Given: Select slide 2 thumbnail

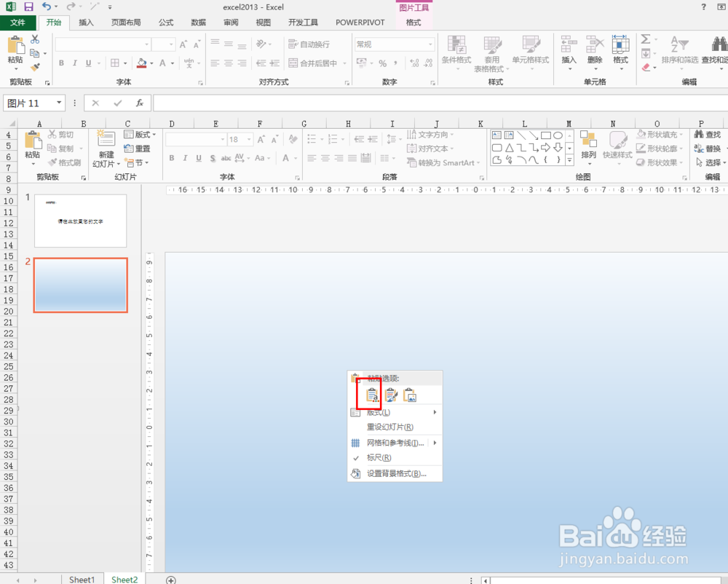Looking at the screenshot, I should click(x=80, y=285).
